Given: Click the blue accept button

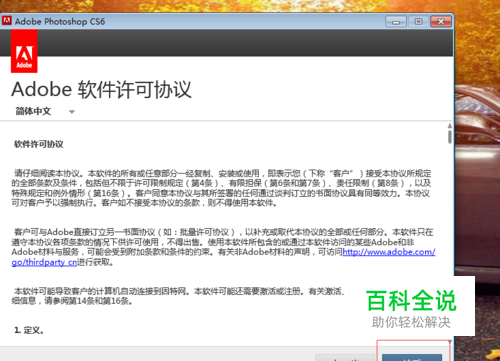Looking at the screenshot, I should [412, 358].
